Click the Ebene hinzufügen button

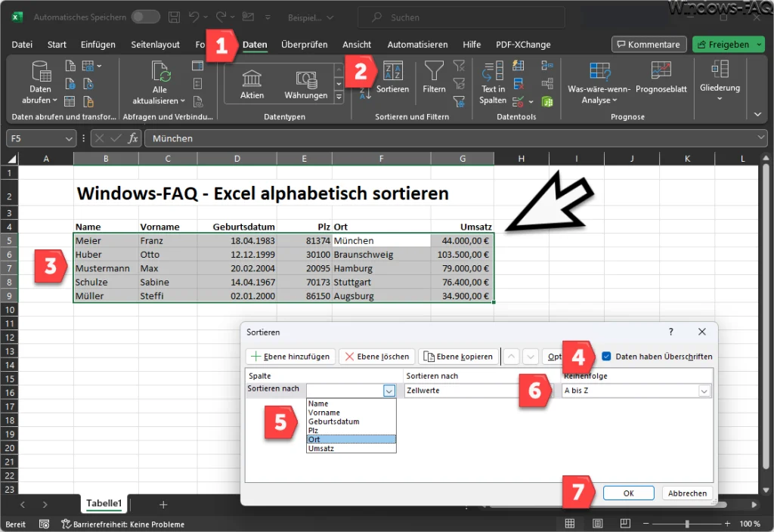[291, 357]
